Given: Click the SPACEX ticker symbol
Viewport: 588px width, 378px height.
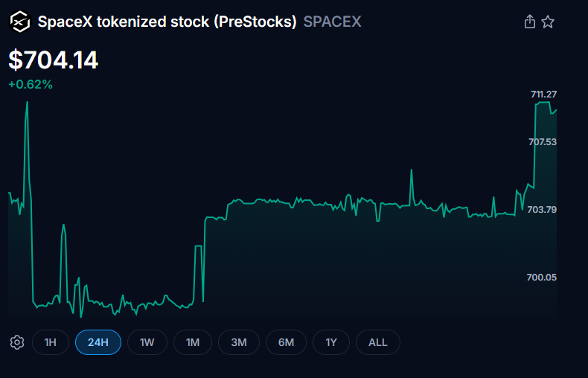Looking at the screenshot, I should click(333, 22).
